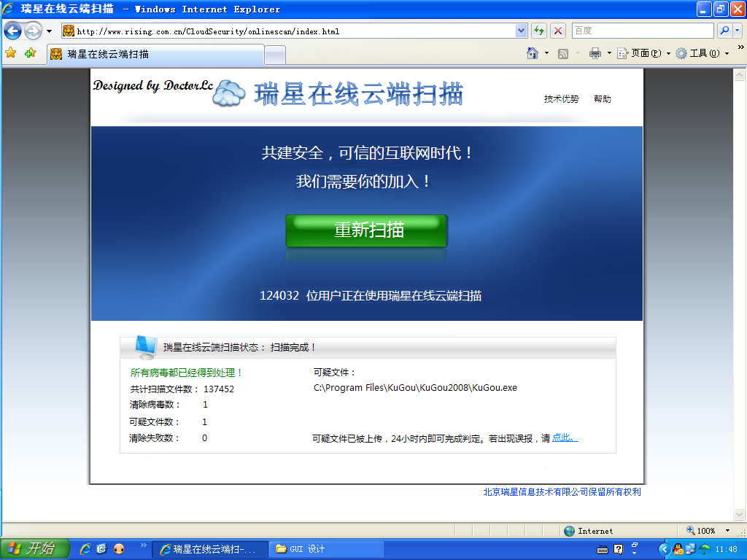The image size is (747, 560).
Task: Expand the address bar history dropdown
Action: click(x=521, y=31)
